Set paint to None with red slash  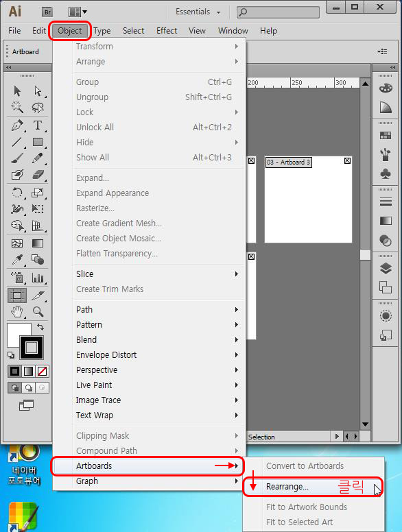click(42, 371)
